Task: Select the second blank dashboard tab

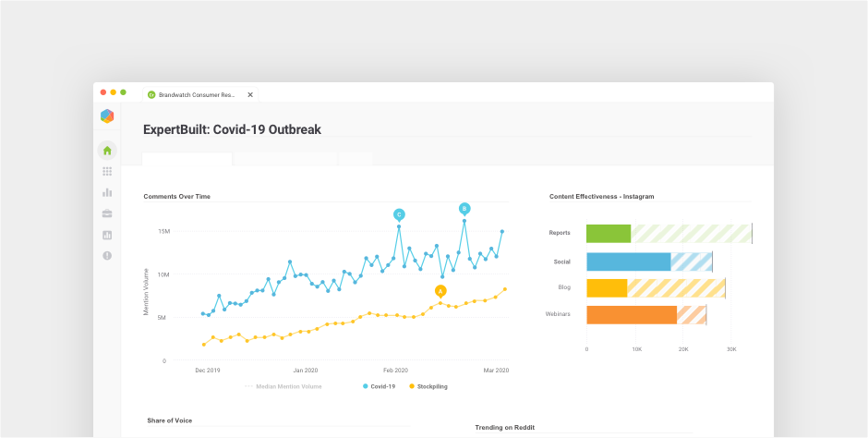Action: click(284, 159)
